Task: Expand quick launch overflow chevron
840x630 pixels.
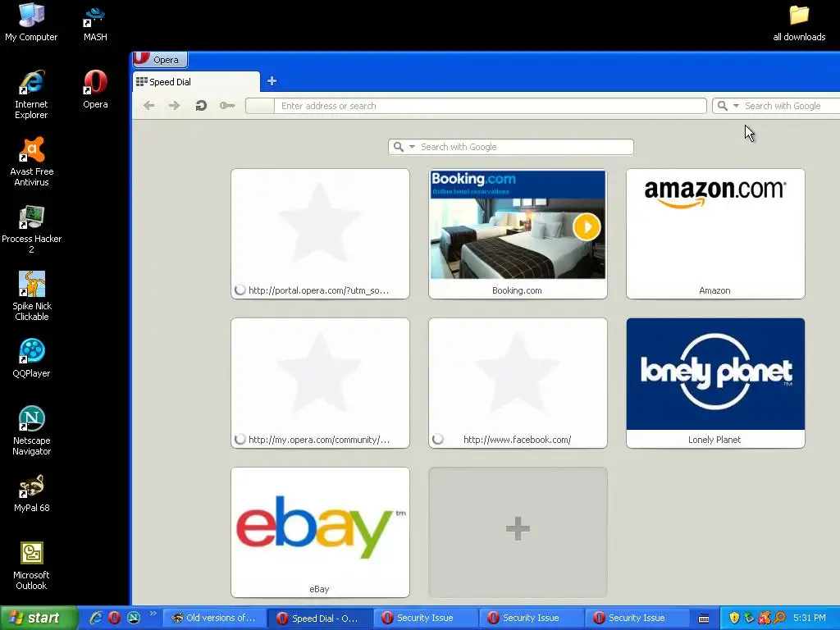Action: (153, 614)
